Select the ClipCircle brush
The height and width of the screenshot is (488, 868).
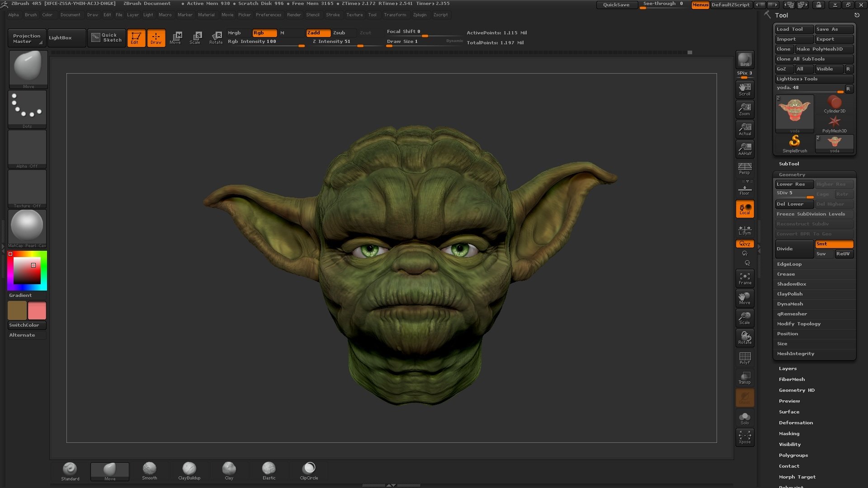[x=309, y=470]
